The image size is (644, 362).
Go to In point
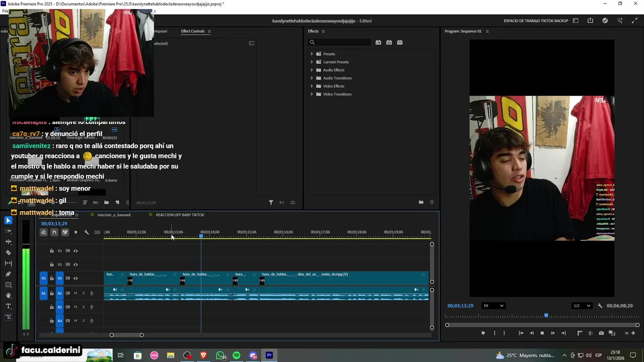tap(521, 333)
